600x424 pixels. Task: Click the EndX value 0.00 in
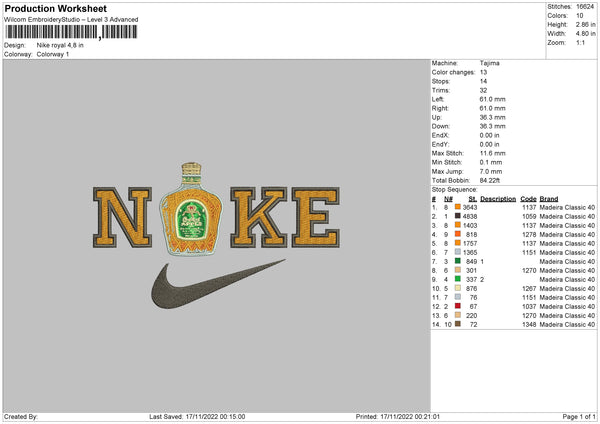[489, 135]
